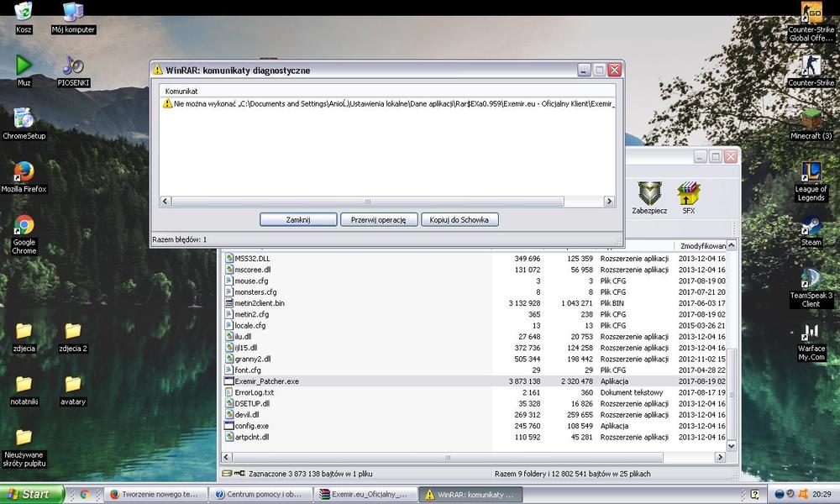Click the Zamknij button
The width and height of the screenshot is (840, 504).
point(298,219)
